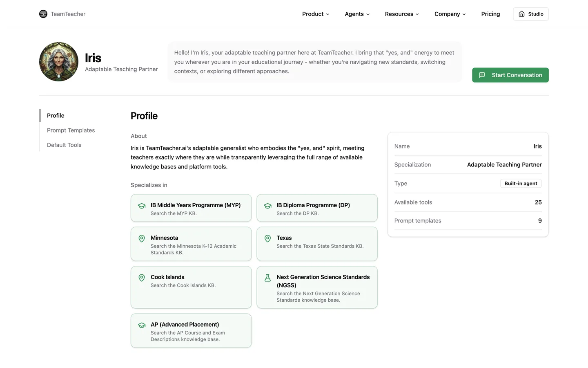Click the Hello! I'm Iris greeting message
Screen dimensions: 588x368
314,62
